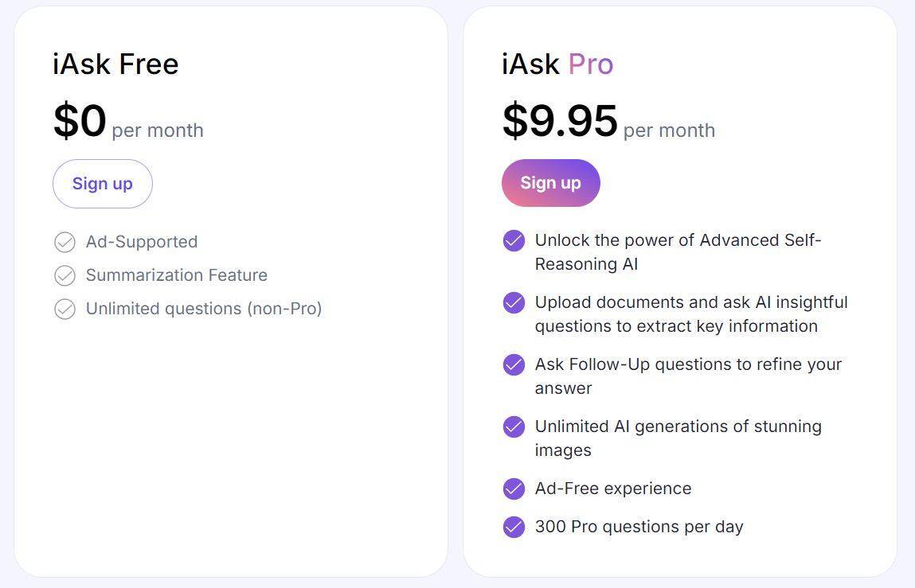Click the 300 Pro questions checkmark icon
Viewport: 915px width, 588px height.
514,527
